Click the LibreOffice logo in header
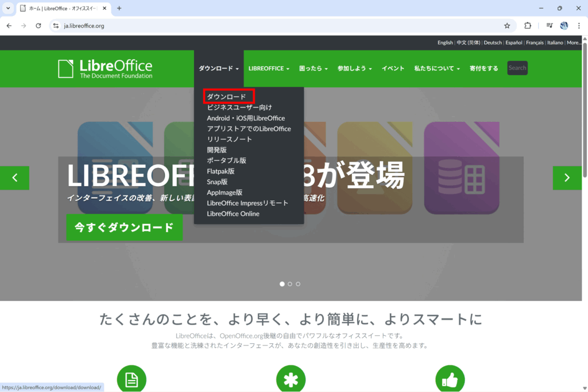Screen dimensions: 588x392 pyautogui.click(x=105, y=68)
